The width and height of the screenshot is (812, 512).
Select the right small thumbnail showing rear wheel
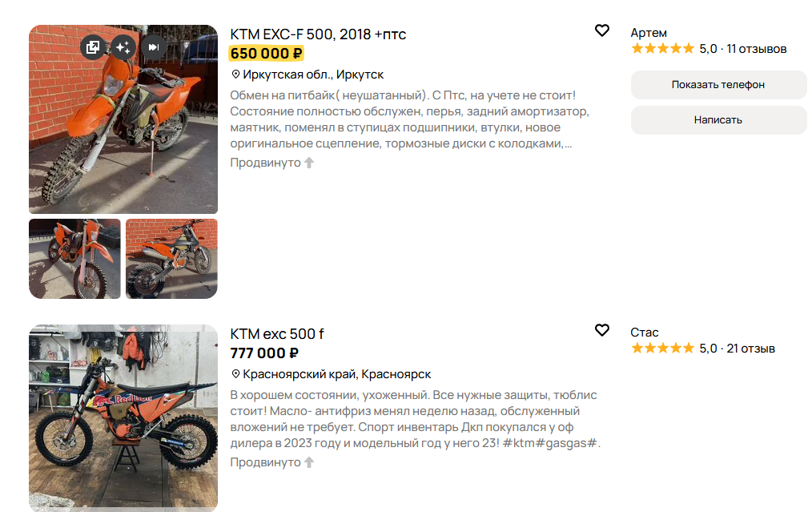[171, 259]
